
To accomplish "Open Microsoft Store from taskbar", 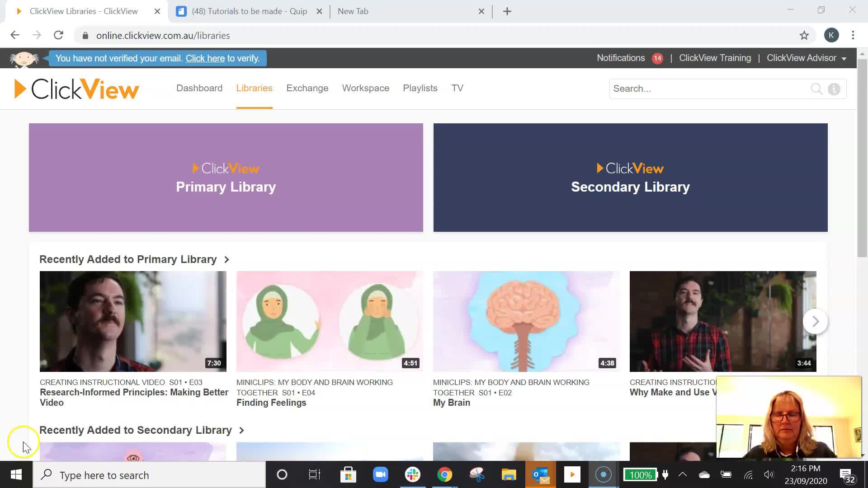I will click(348, 474).
